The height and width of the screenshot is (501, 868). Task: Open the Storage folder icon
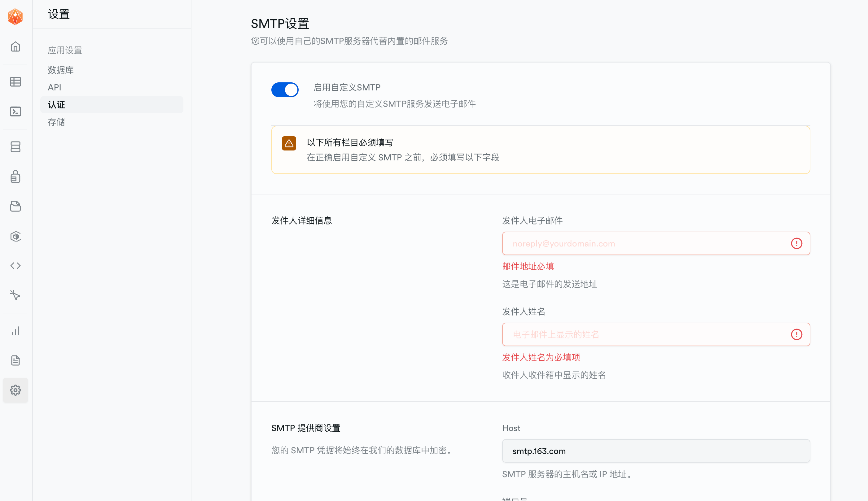[x=15, y=206]
